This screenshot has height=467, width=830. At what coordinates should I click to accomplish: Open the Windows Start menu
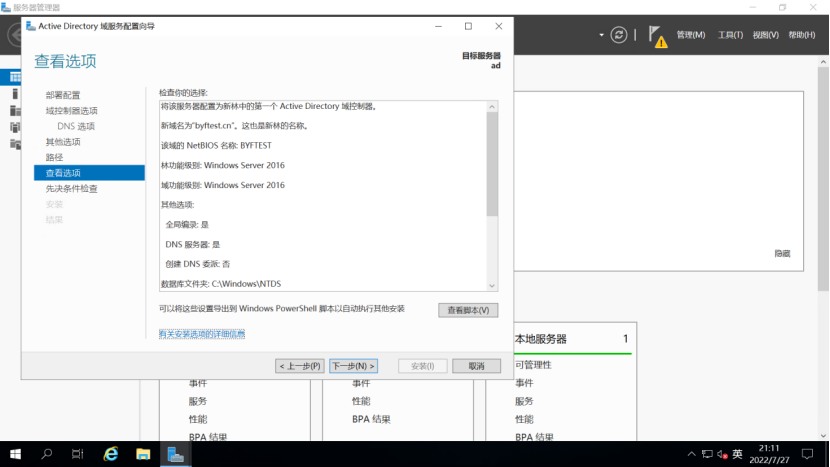[x=15, y=454]
